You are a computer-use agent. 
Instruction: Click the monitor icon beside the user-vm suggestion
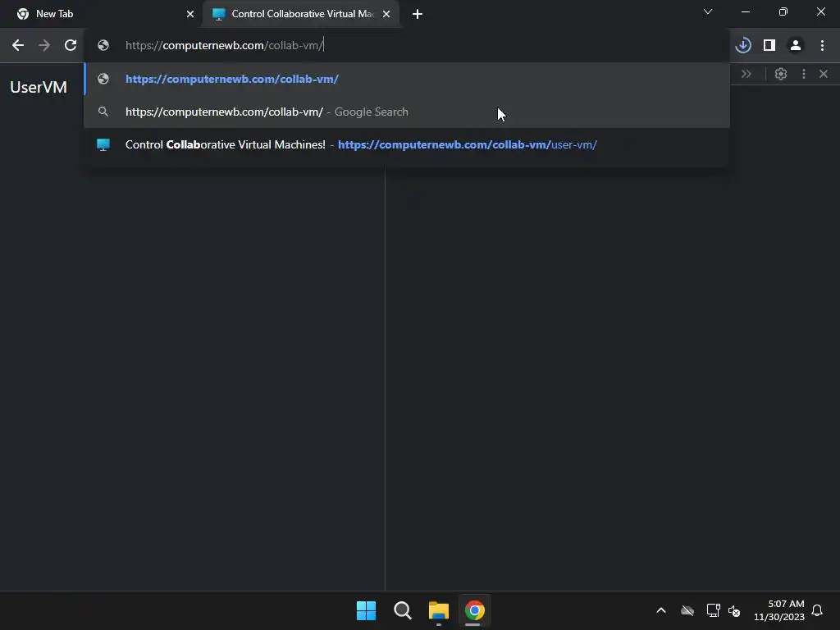click(103, 144)
